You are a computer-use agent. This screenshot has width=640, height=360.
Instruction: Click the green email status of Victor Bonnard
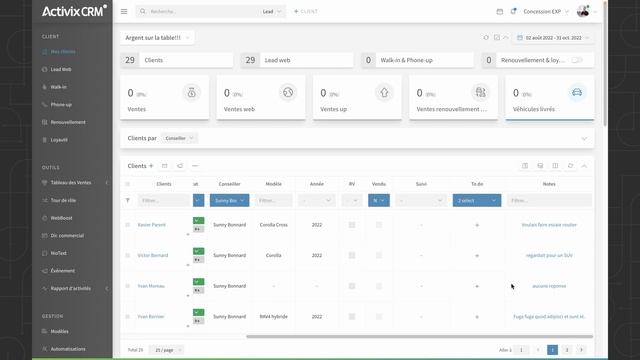tap(198, 251)
